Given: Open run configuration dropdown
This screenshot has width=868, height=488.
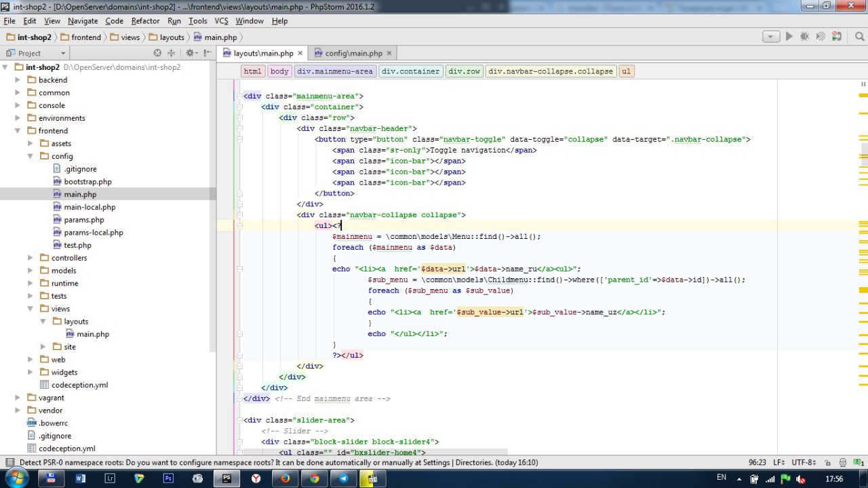Looking at the screenshot, I should [771, 37].
